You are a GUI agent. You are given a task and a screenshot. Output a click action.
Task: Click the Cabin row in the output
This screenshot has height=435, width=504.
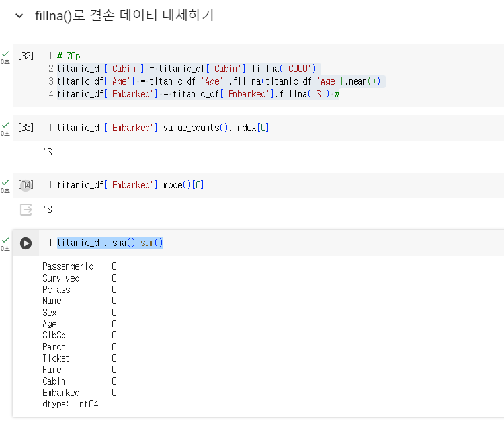point(80,381)
